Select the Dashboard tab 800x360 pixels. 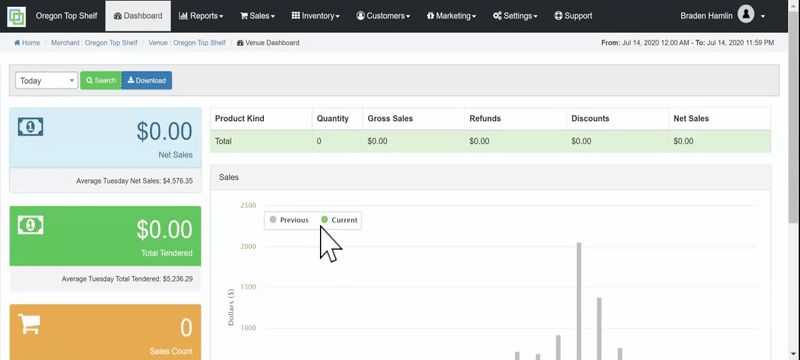pos(138,16)
